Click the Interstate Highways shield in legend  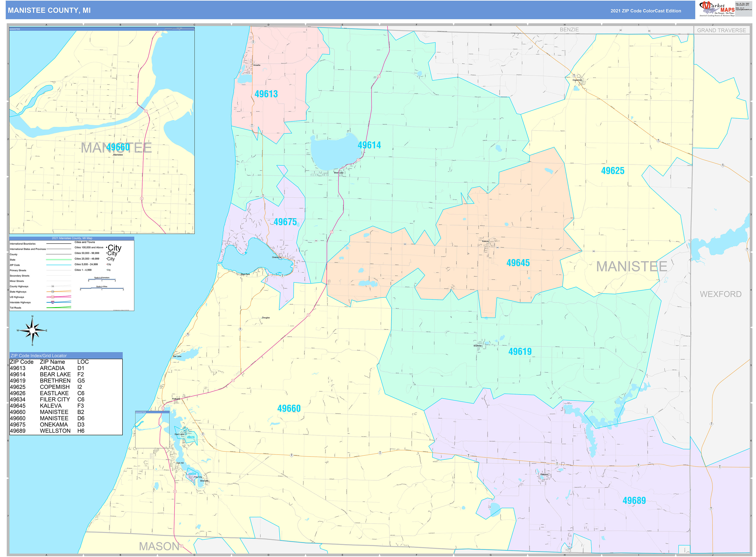[x=53, y=302]
